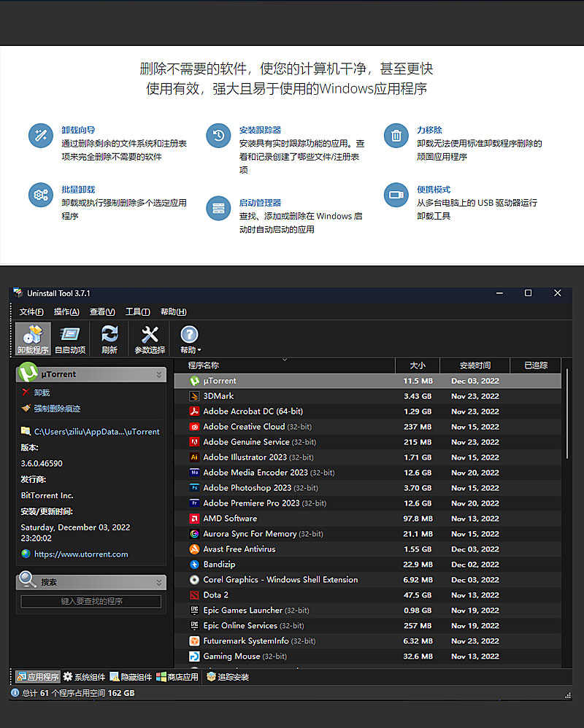Open the 帮助 toolbar dropdown arrow
This screenshot has height=728, width=584.
199,350
